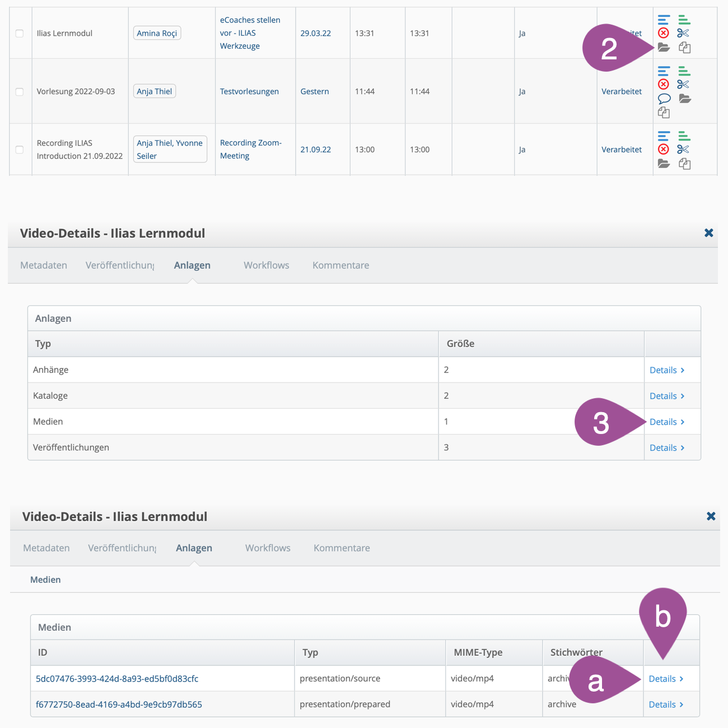Check the Recording ILIAS Introduction row checkbox
Image resolution: width=728 pixels, height=728 pixels.
coord(20,150)
